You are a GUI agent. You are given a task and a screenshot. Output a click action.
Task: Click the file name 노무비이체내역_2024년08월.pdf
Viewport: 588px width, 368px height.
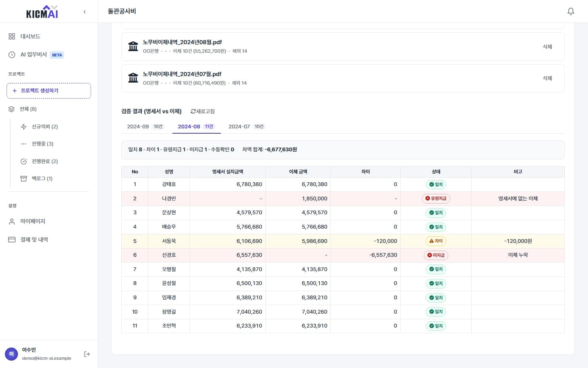[x=183, y=42]
